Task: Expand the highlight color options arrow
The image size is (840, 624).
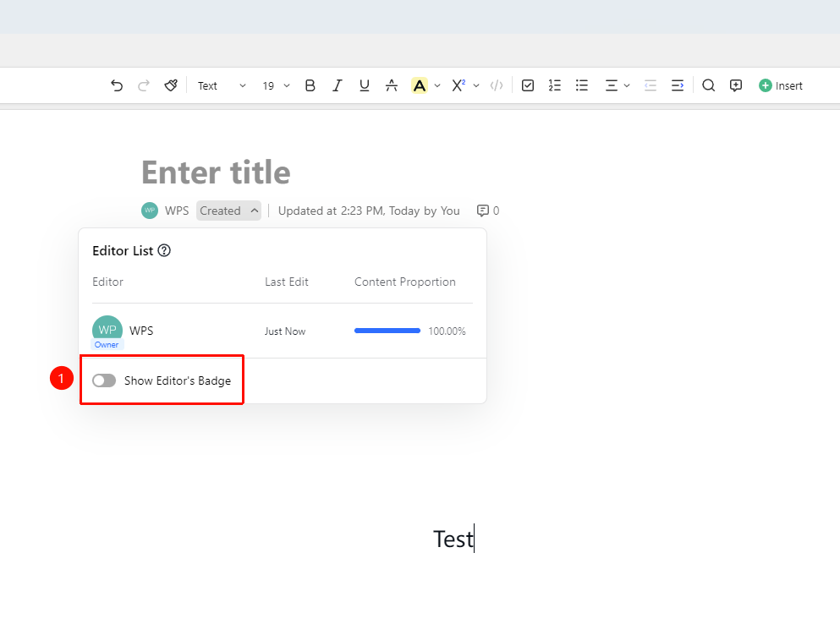Action: click(x=437, y=85)
